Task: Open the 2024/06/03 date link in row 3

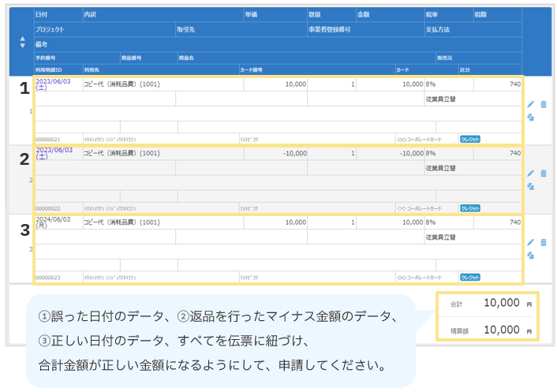Action: (53, 220)
